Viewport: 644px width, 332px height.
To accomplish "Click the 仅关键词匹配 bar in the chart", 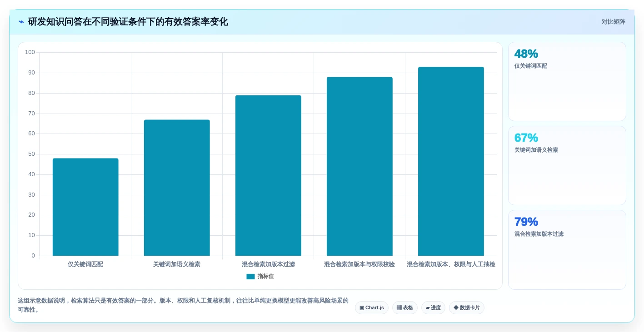I will (x=85, y=207).
